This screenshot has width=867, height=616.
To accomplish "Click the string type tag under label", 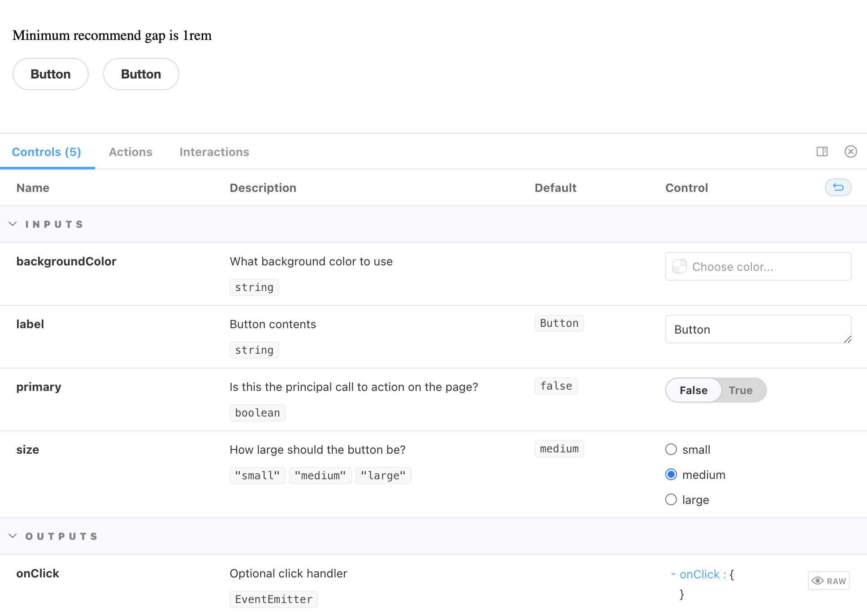I will (x=254, y=350).
